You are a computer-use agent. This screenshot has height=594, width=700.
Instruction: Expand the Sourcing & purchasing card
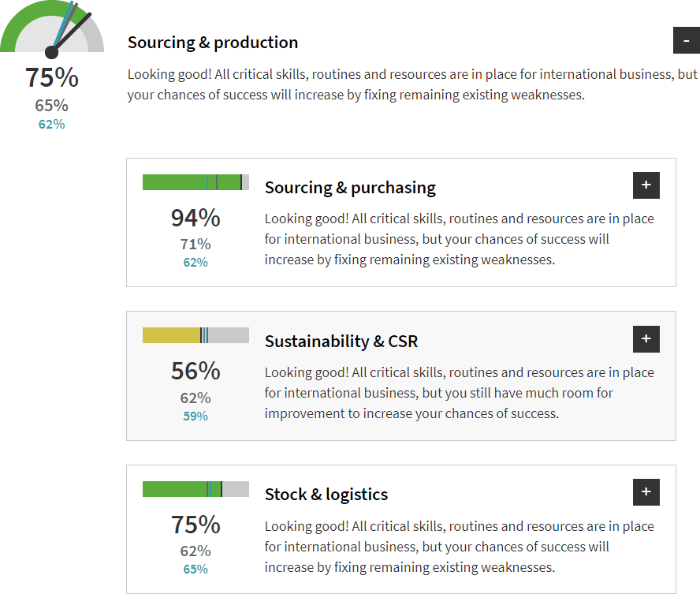[646, 185]
